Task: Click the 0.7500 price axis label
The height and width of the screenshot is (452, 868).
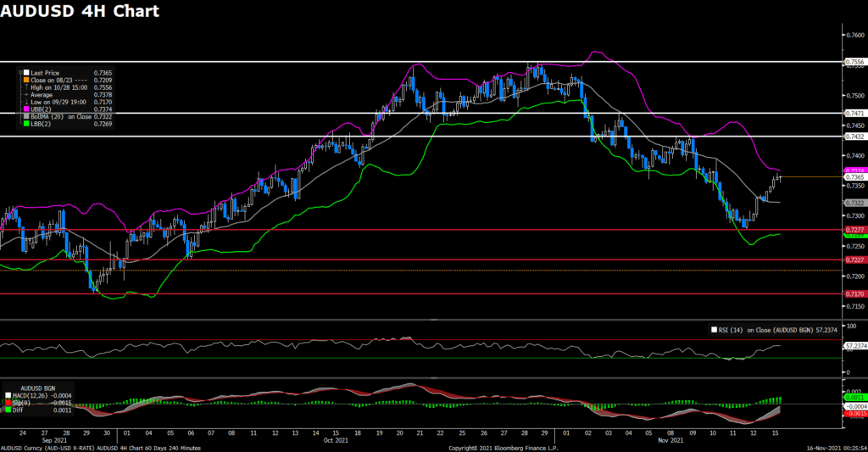Action: point(855,95)
